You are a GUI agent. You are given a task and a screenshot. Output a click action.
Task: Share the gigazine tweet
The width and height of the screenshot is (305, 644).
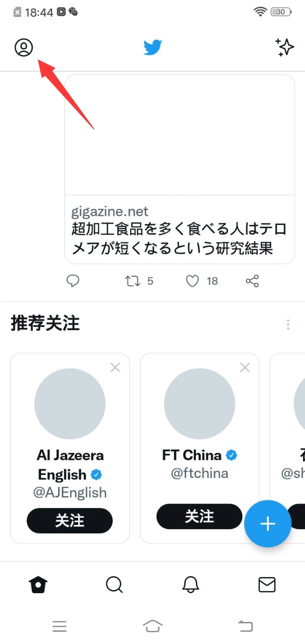252,281
